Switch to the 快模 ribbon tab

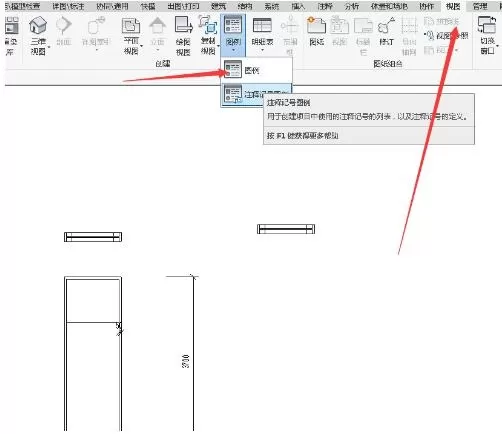[148, 6]
